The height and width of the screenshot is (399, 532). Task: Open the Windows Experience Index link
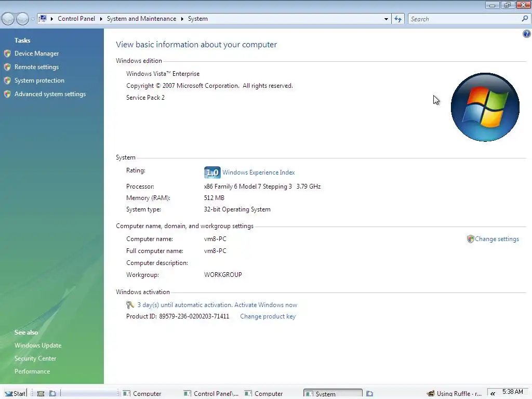click(259, 172)
